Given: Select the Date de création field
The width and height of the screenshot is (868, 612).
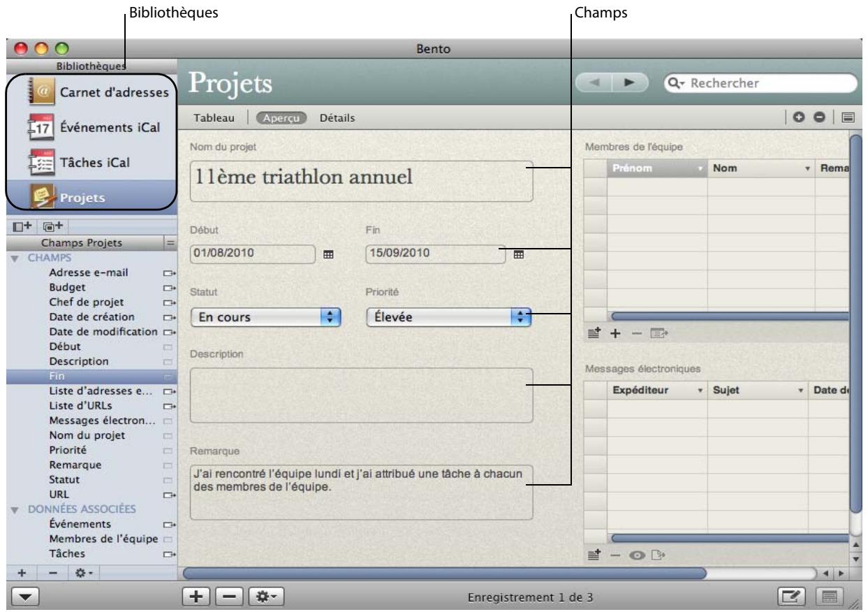Looking at the screenshot, I should coord(91,316).
